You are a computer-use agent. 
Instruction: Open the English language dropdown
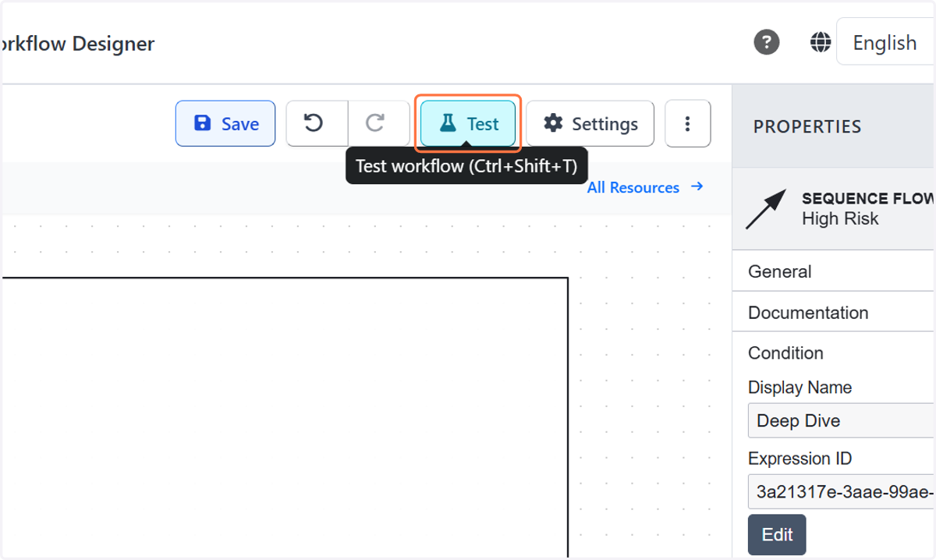click(886, 42)
